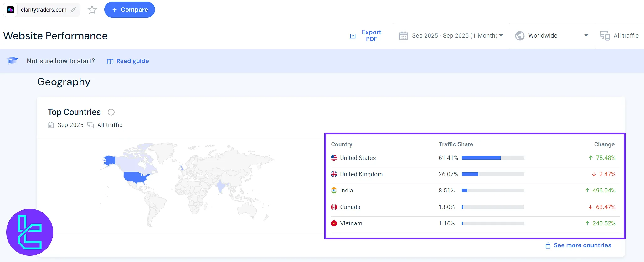Click the graduation cap guide icon
Screen dimensions: 644x262
pos(13,60)
